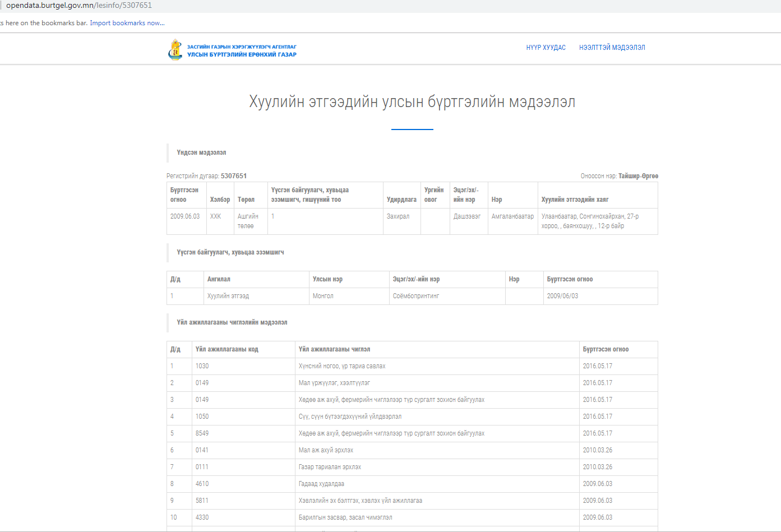Image resolution: width=781 pixels, height=532 pixels.
Task: Click the Ашгийн төлөө type cell
Action: (248, 221)
